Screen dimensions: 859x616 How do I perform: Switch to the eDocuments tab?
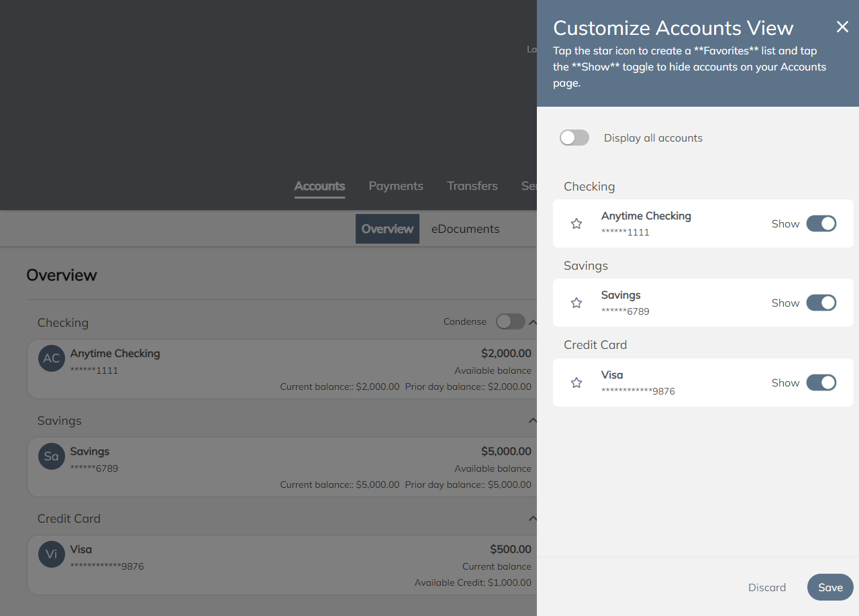465,229
